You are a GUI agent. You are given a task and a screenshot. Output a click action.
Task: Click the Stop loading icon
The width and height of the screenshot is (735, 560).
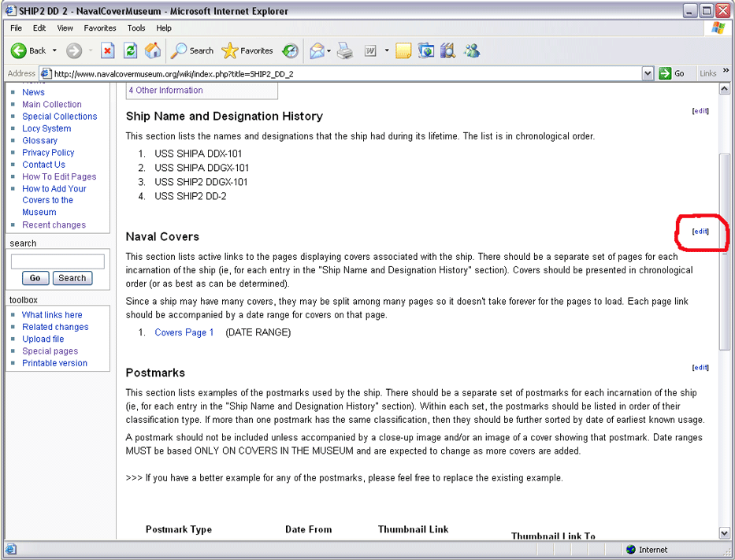(108, 51)
